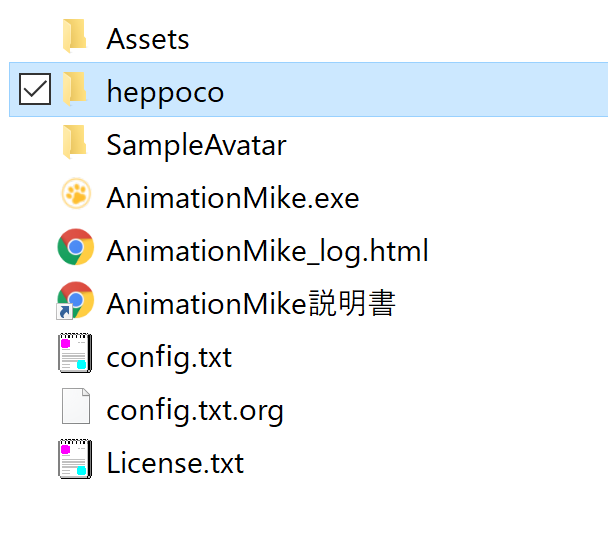Click the config.txt notepad icon
Viewport: 608px width, 553px height.
point(75,353)
